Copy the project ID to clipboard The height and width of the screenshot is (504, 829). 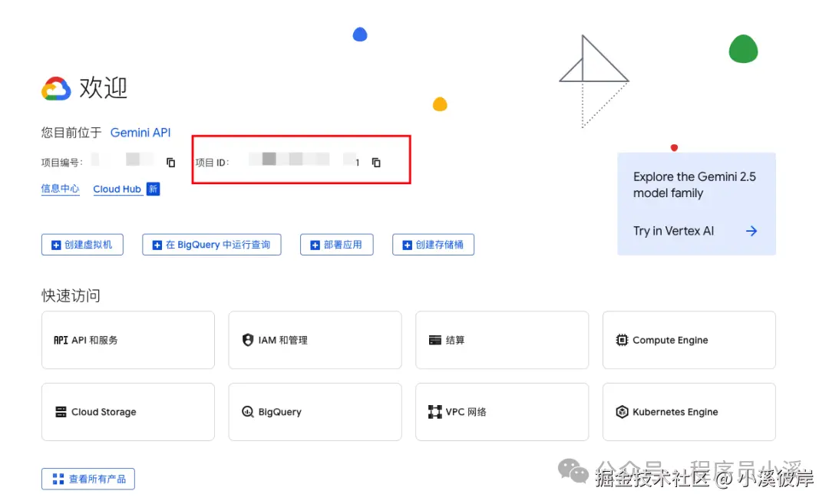click(x=375, y=162)
